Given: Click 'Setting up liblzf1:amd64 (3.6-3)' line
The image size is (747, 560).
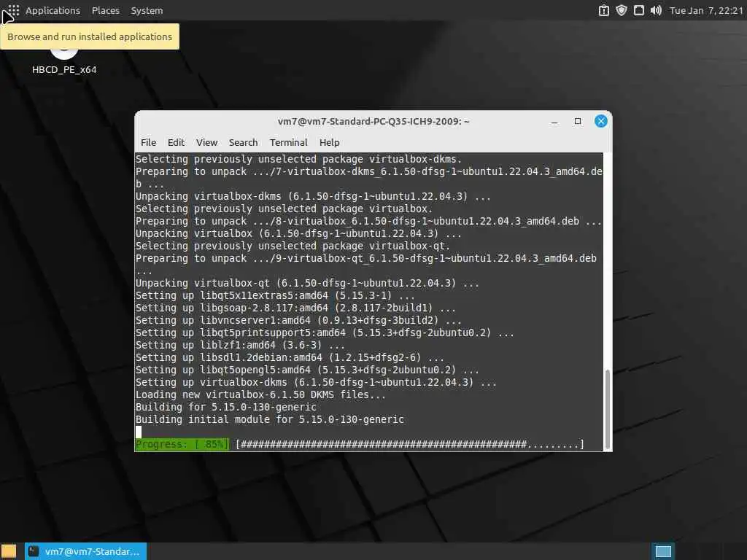Looking at the screenshot, I should [x=240, y=345].
